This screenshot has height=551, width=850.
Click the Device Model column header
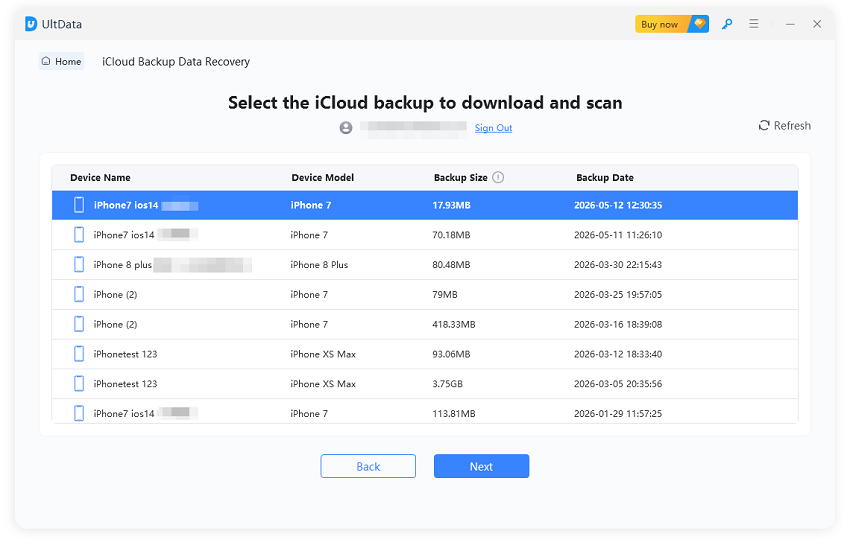tap(323, 177)
